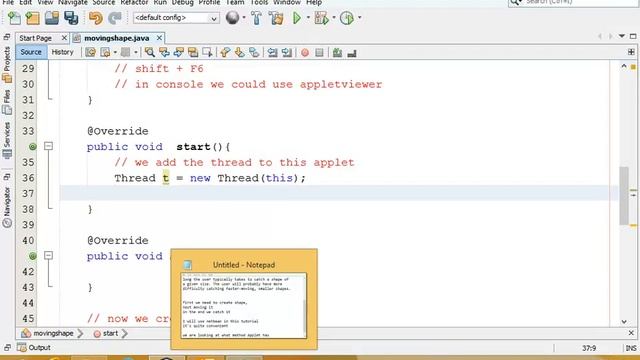Profile the project with the clock icon
The height and width of the screenshot is (360, 640).
347,18
